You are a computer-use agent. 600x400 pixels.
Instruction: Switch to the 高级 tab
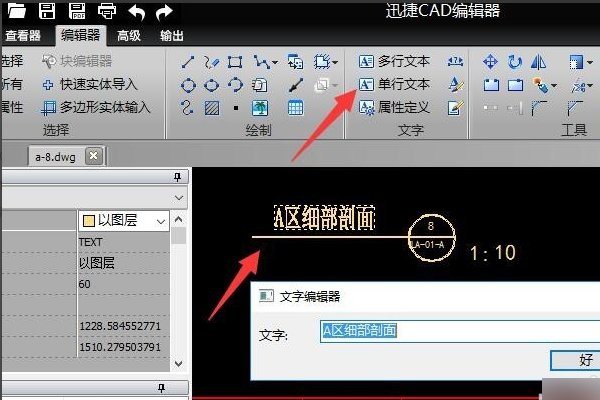tap(129, 36)
